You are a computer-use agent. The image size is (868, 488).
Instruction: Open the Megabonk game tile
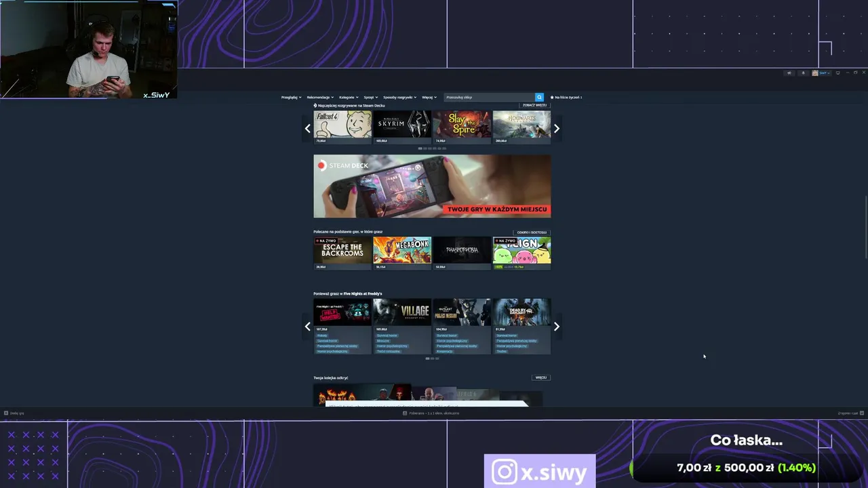402,253
